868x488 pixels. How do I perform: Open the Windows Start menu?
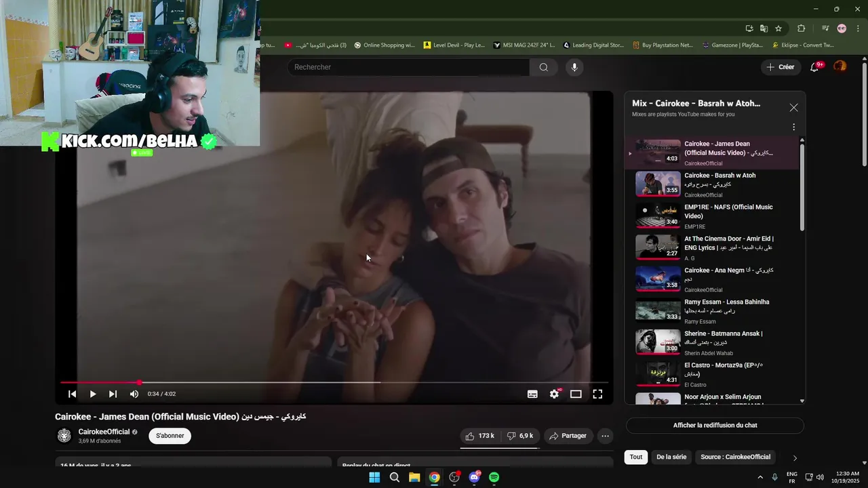pos(374,477)
